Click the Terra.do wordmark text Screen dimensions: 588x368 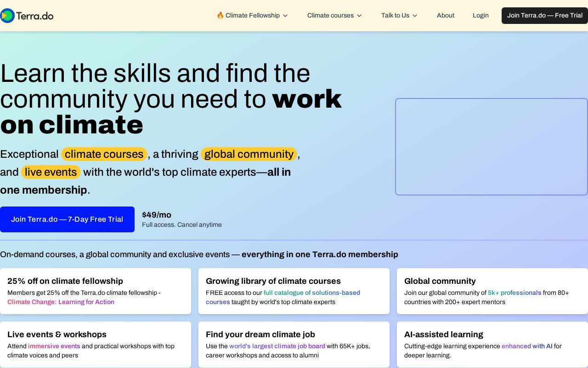coord(34,16)
